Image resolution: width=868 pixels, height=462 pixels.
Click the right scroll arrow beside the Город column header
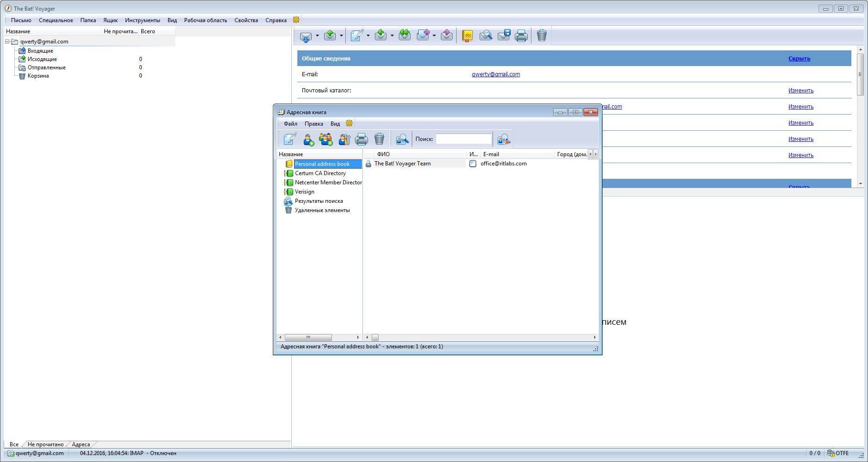pos(596,154)
